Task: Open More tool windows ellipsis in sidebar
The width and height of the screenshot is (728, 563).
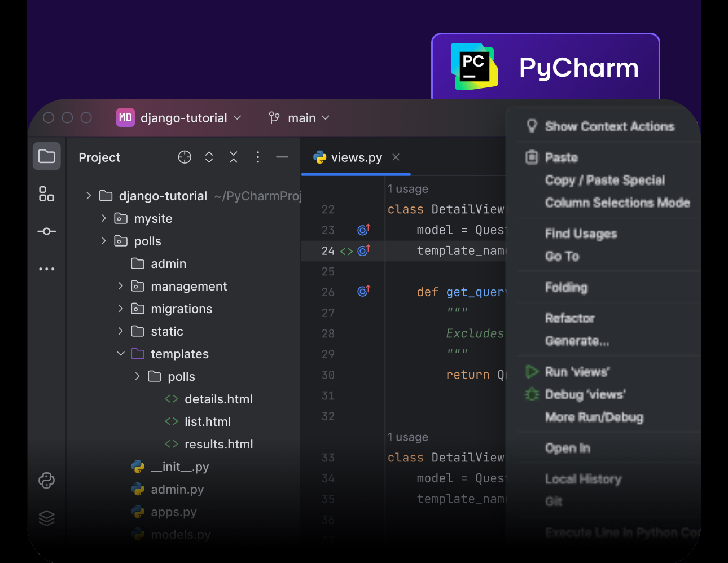Action: point(47,269)
